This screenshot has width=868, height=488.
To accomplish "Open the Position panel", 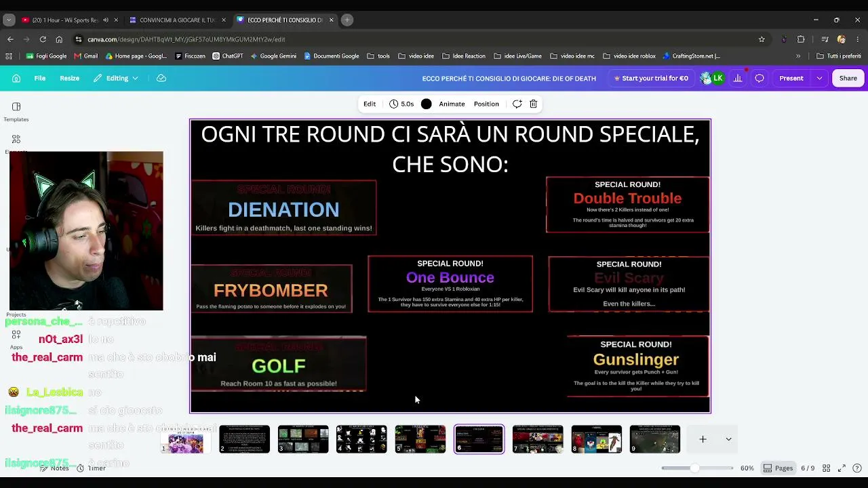I will click(x=486, y=104).
